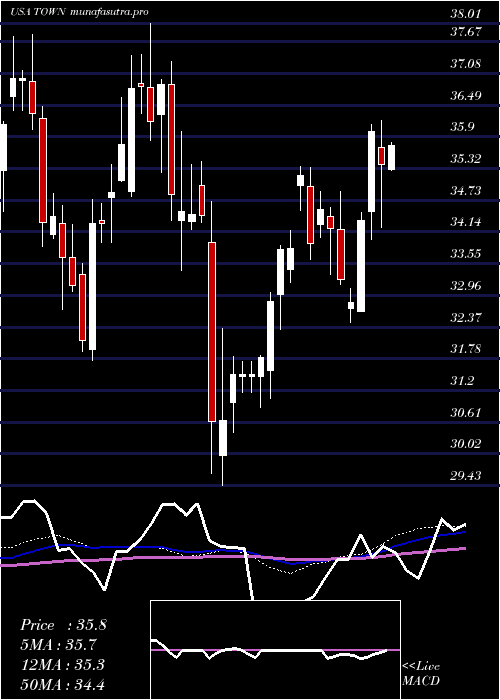Click the 32.96 price axis label
500x700 pixels.
click(x=466, y=286)
